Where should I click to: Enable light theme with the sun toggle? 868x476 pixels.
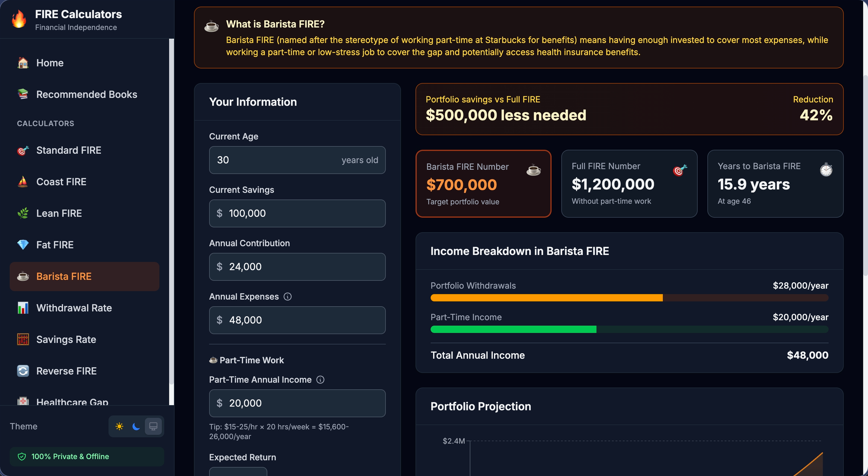click(x=119, y=426)
